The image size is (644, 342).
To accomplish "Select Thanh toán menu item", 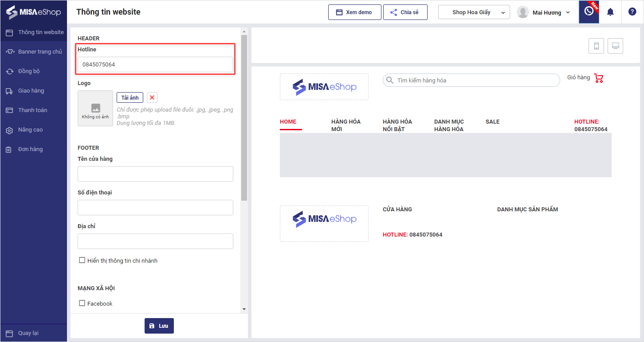I will coord(34,110).
